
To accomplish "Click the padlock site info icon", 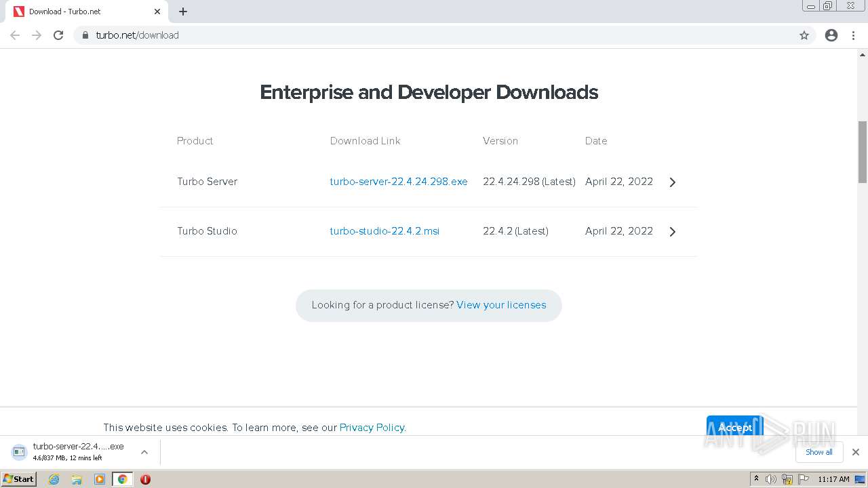I will pyautogui.click(x=85, y=35).
